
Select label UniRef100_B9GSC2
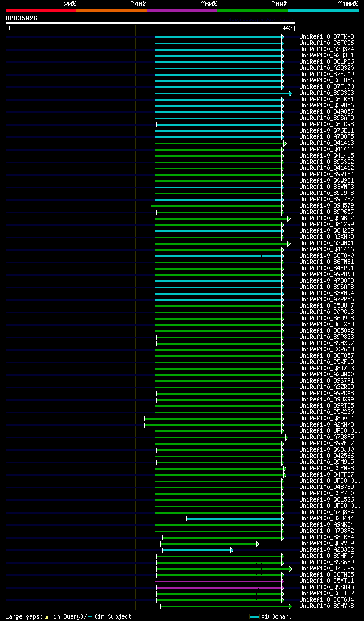click(327, 162)
